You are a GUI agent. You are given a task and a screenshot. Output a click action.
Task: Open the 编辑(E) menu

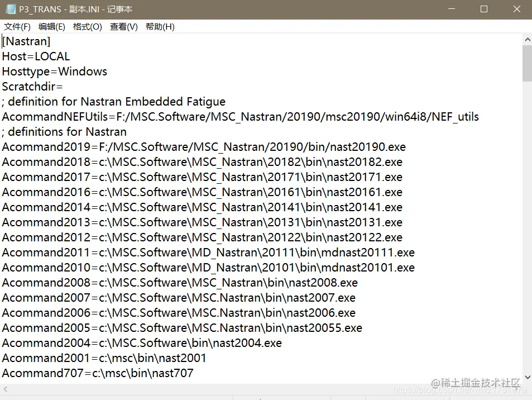[x=51, y=26]
